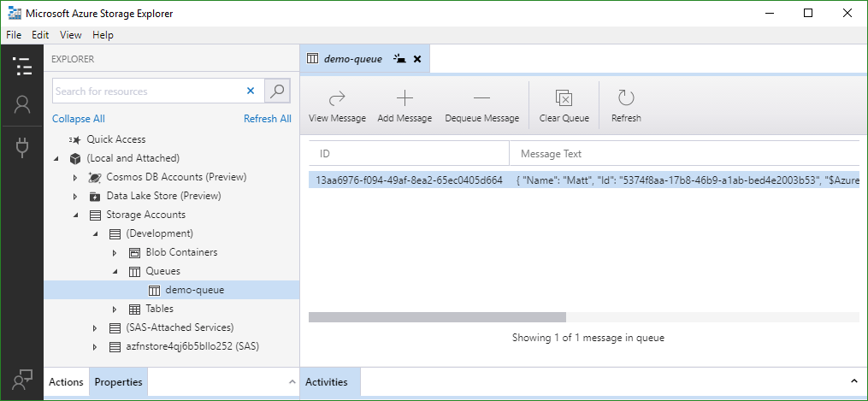Click the Cosmos DB Accounts planet icon

(x=95, y=178)
